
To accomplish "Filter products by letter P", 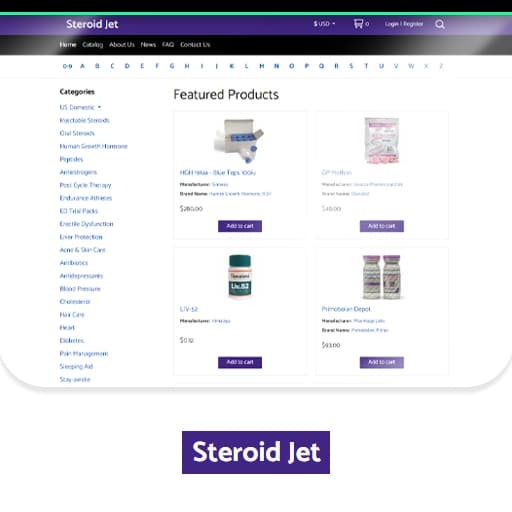I will pos(307,66).
